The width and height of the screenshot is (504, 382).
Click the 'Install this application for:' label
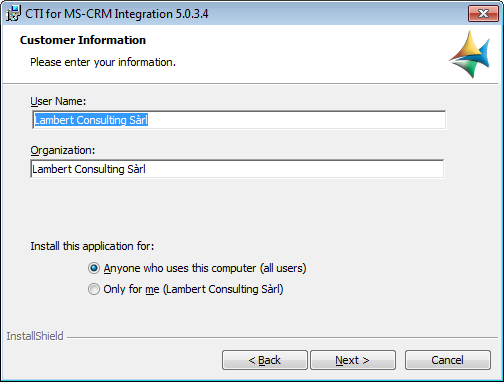(x=92, y=246)
